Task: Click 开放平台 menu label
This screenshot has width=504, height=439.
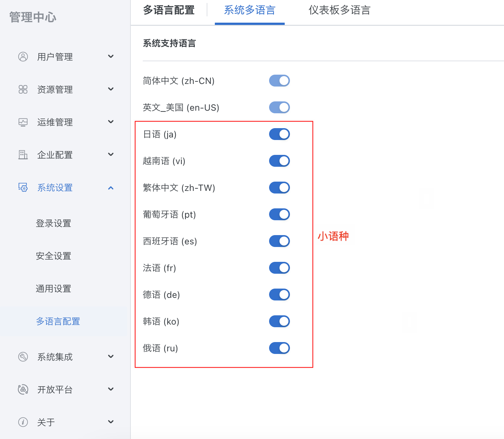Action: [55, 390]
